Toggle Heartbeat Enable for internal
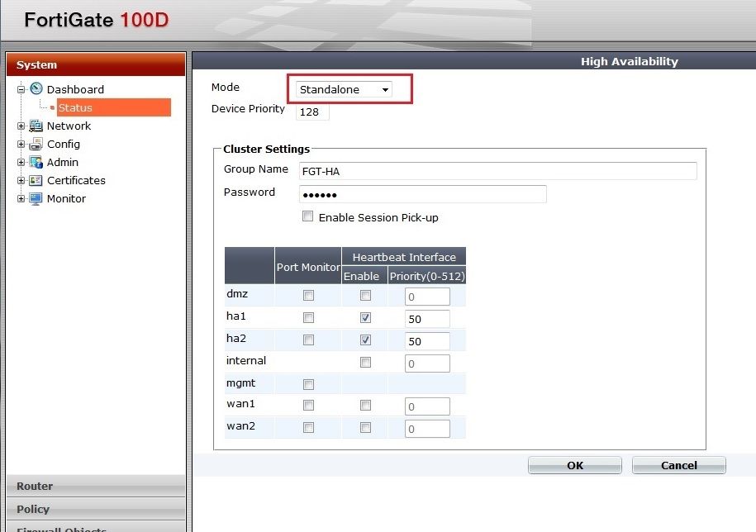The width and height of the screenshot is (756, 532). click(x=365, y=363)
